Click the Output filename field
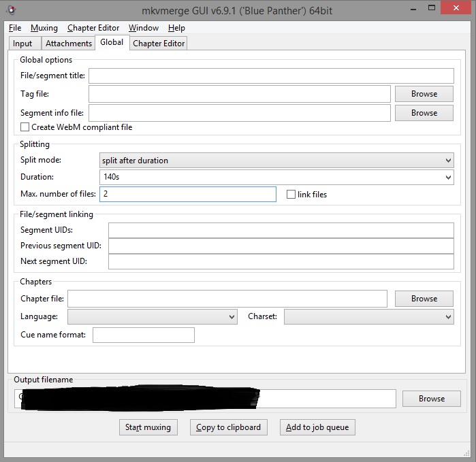The image size is (476, 462). point(205,399)
